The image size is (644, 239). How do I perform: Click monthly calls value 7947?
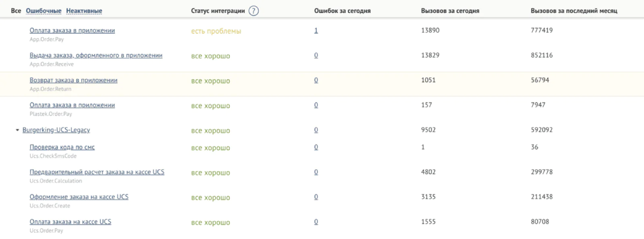[x=538, y=105]
